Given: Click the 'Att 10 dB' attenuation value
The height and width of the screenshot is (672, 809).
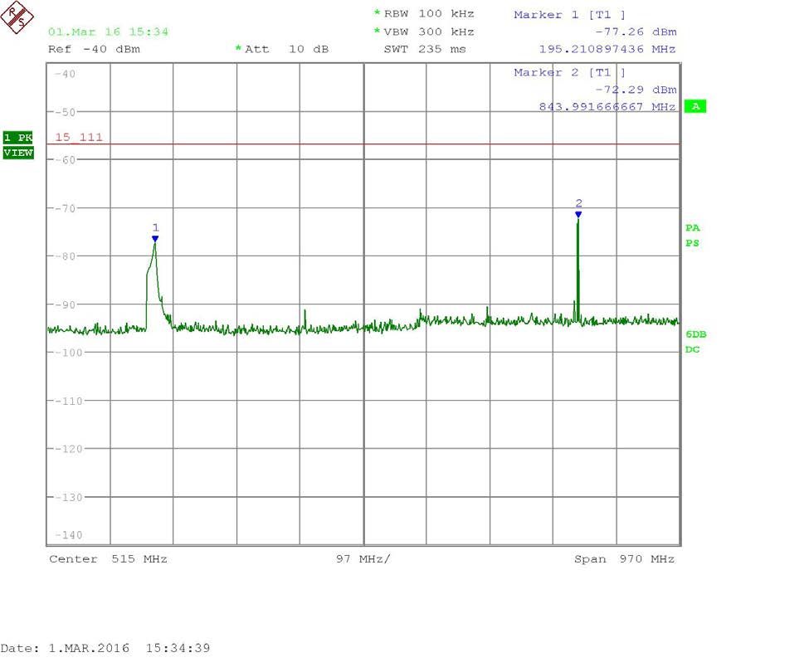Looking at the screenshot, I should tap(286, 49).
